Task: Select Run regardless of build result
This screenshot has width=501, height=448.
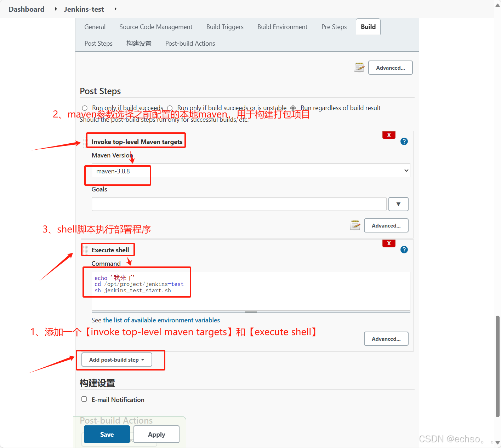Action: pyautogui.click(x=293, y=108)
